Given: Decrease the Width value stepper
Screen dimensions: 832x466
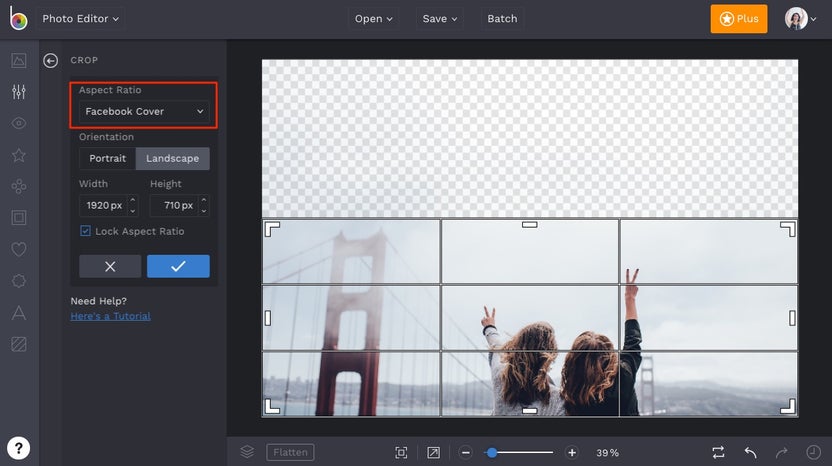Looking at the screenshot, I should click(x=133, y=211).
